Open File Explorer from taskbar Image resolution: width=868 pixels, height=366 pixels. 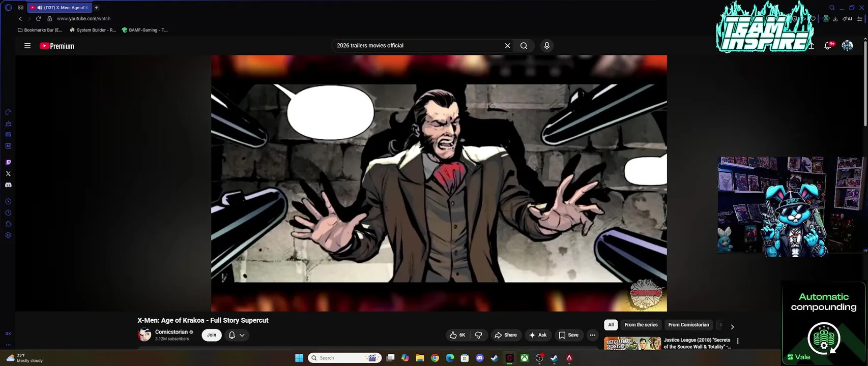[420, 358]
